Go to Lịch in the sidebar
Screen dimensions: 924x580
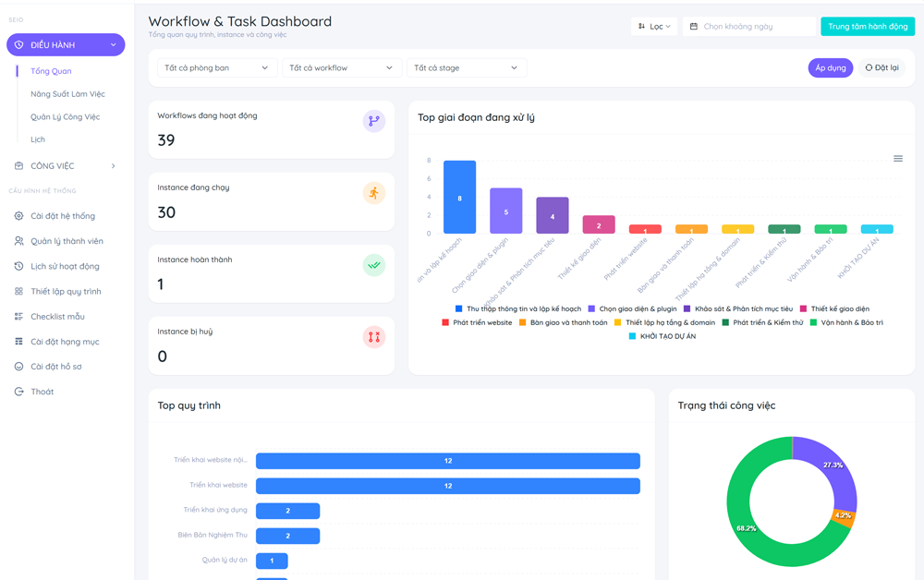coord(38,139)
